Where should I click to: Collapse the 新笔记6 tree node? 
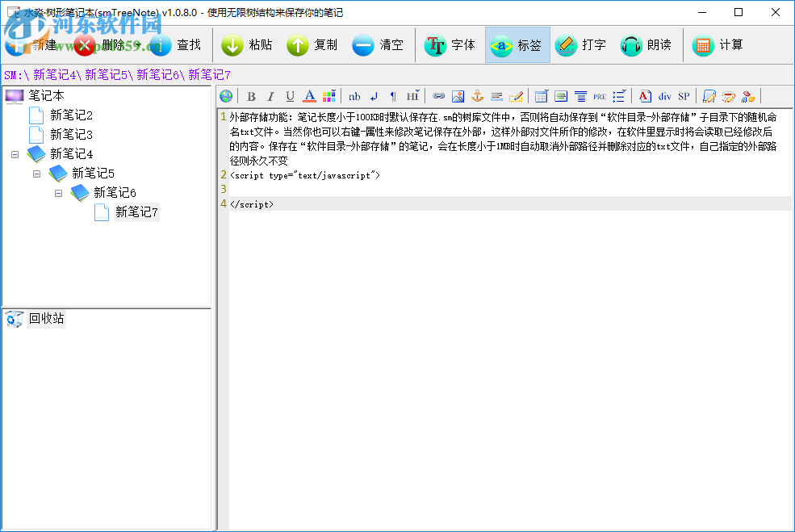click(x=58, y=192)
